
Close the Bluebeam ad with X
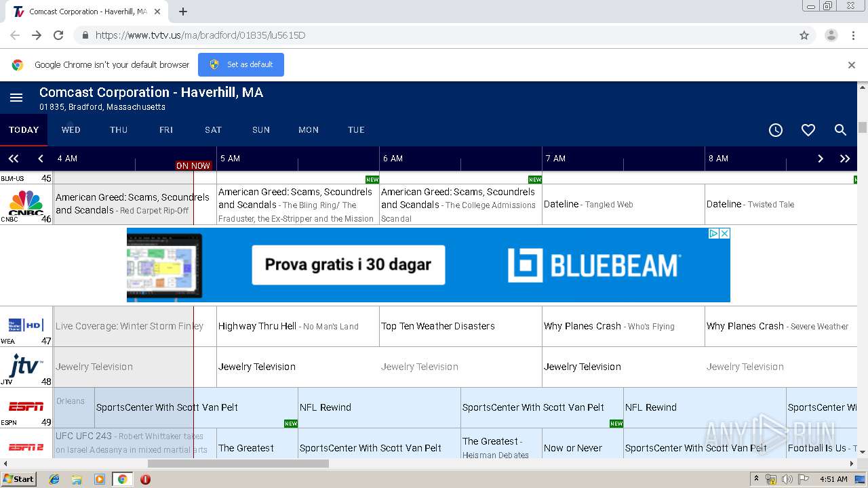(724, 233)
